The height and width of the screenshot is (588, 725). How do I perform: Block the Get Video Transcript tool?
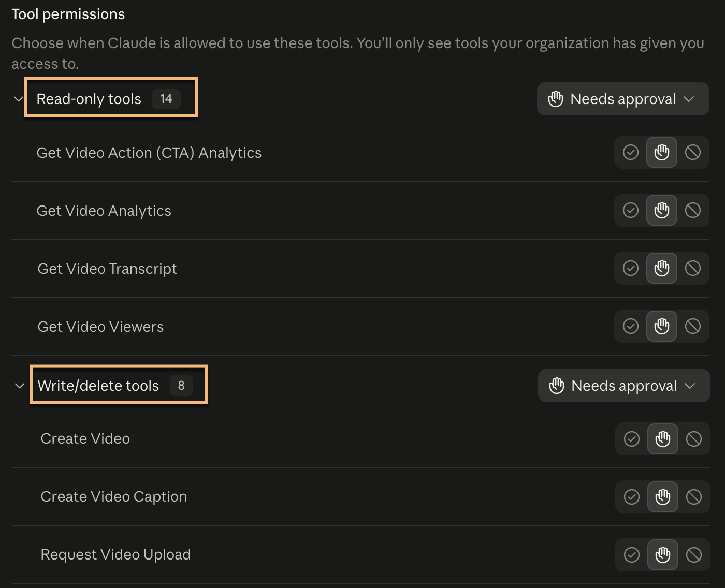click(x=693, y=269)
